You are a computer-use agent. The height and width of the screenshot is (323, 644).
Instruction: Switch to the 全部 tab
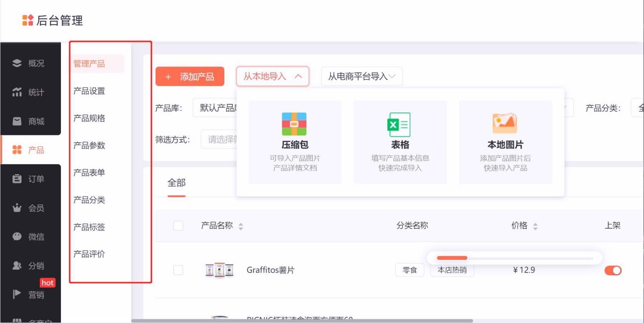[x=177, y=183]
